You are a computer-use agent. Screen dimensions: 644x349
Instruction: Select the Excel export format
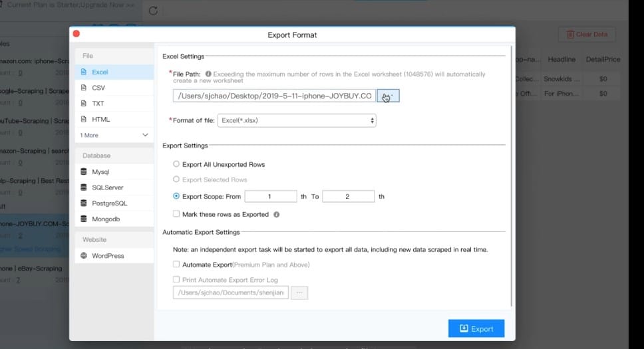click(x=114, y=72)
